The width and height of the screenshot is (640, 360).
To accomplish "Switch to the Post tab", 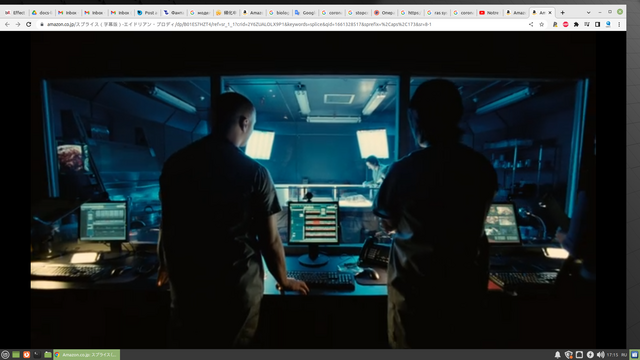I will coord(147,13).
